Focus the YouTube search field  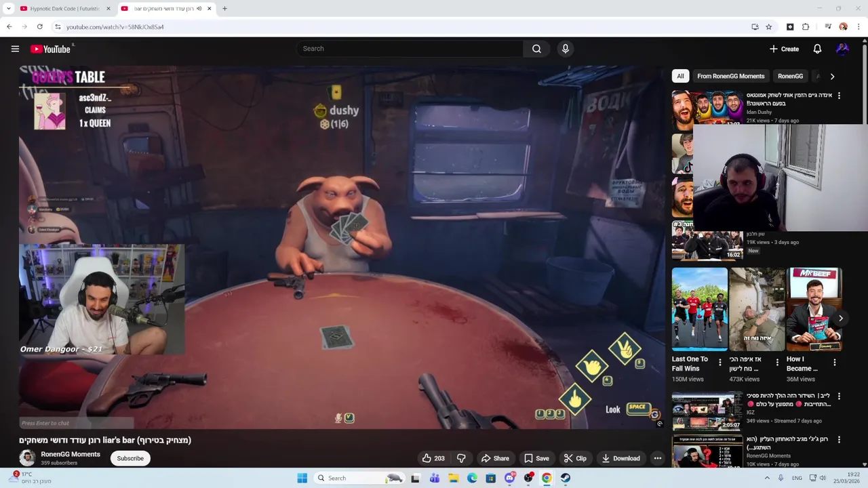(x=410, y=49)
